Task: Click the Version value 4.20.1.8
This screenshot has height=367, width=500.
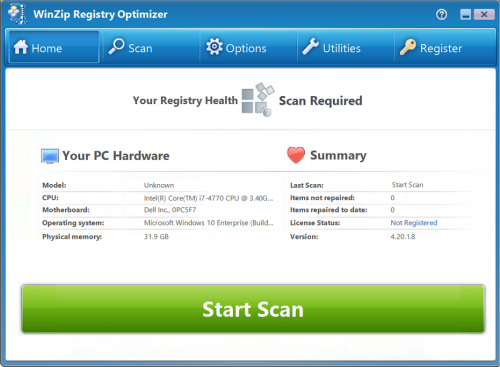Action: [x=403, y=237]
